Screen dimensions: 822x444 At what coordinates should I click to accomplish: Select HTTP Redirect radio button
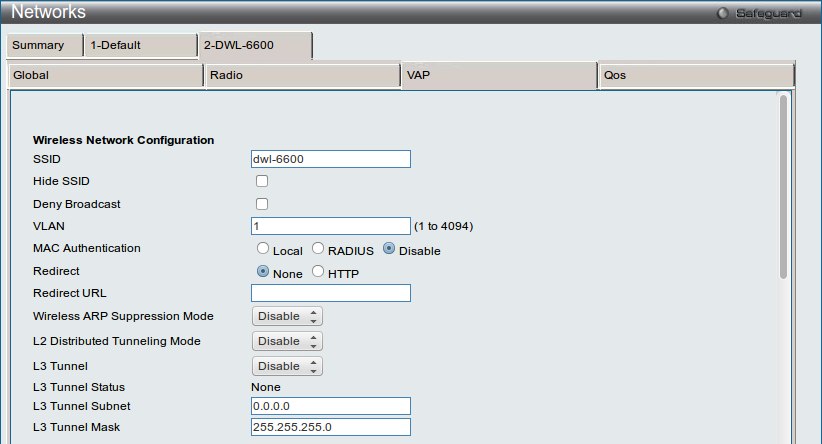point(319,272)
